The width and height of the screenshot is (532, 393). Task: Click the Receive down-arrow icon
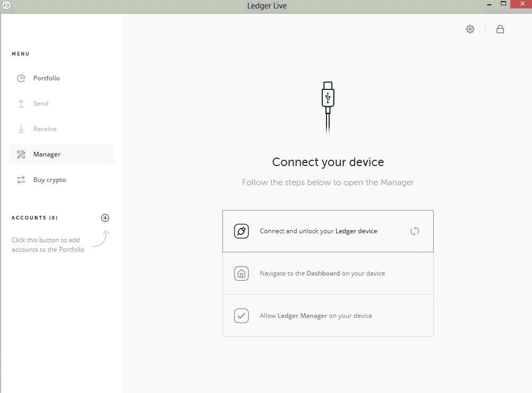point(21,129)
